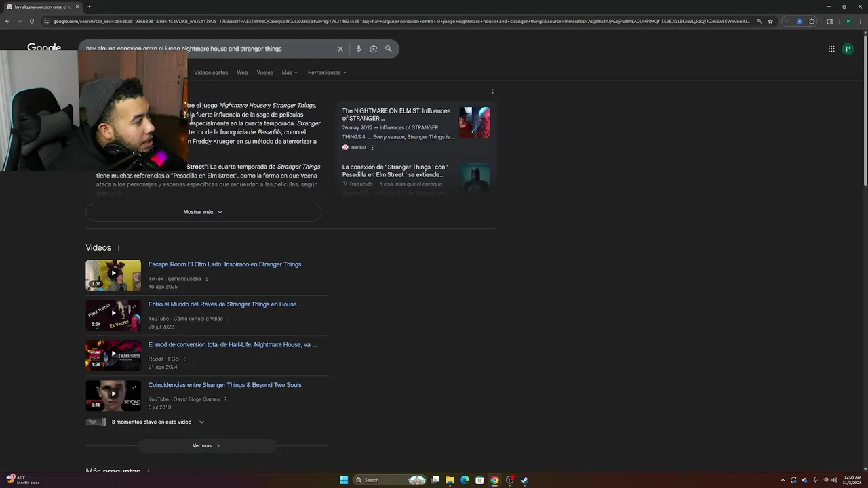Open a new browser tab
868x488 pixels.
(x=89, y=7)
